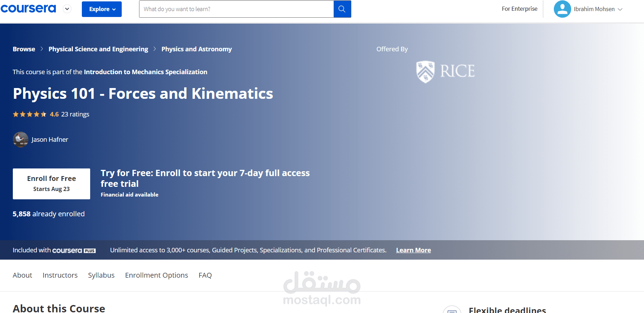Go to the Browse breadcrumb
The image size is (644, 313).
tap(24, 49)
